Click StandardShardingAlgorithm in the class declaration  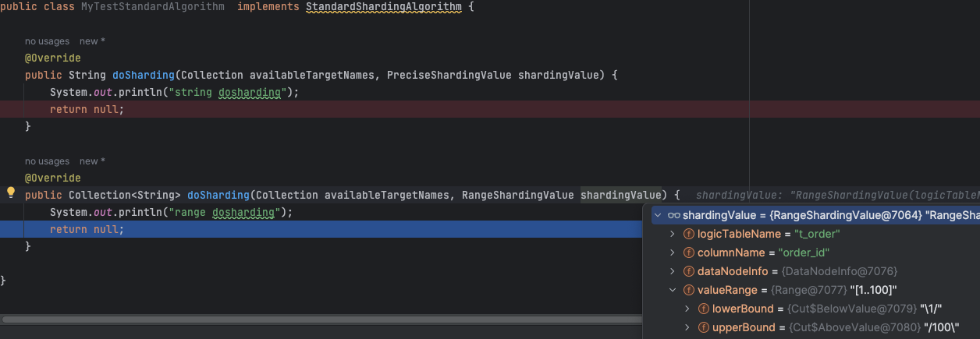click(x=383, y=7)
